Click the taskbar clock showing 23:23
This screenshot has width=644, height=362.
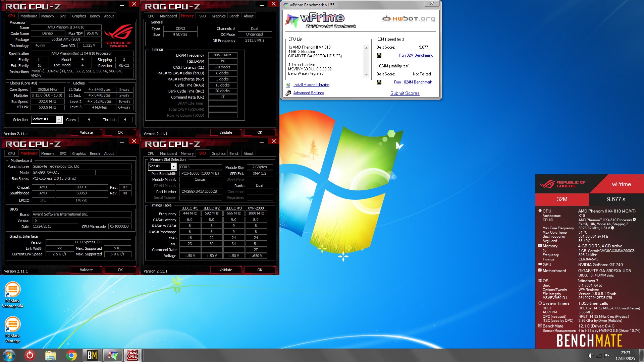coord(625,356)
